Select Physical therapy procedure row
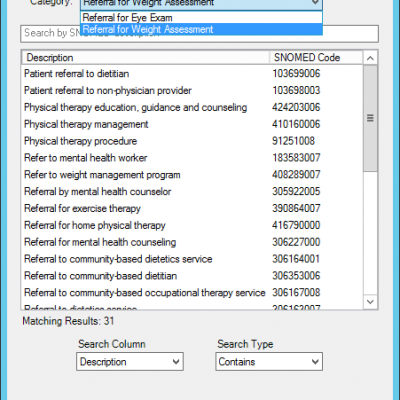The width and height of the screenshot is (400, 400). click(192, 141)
